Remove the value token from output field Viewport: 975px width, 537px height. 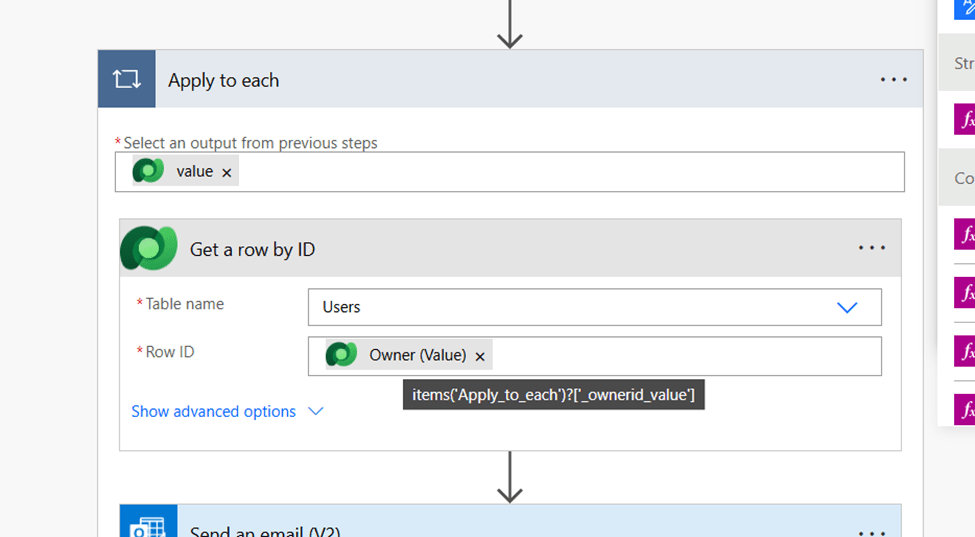coord(227,173)
